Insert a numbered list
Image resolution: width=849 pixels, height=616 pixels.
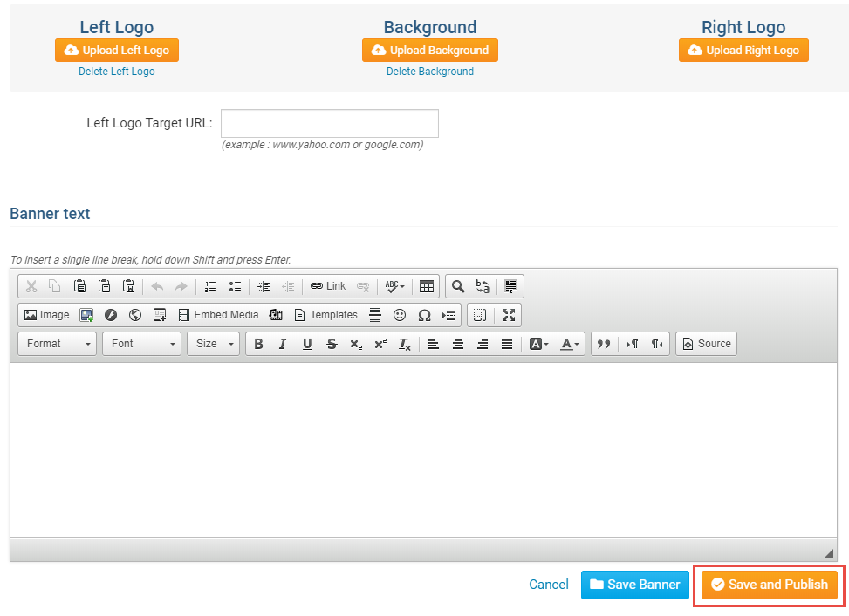(209, 286)
